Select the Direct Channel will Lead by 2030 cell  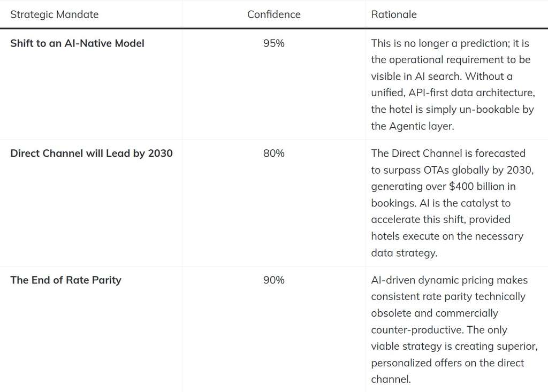tap(92, 153)
